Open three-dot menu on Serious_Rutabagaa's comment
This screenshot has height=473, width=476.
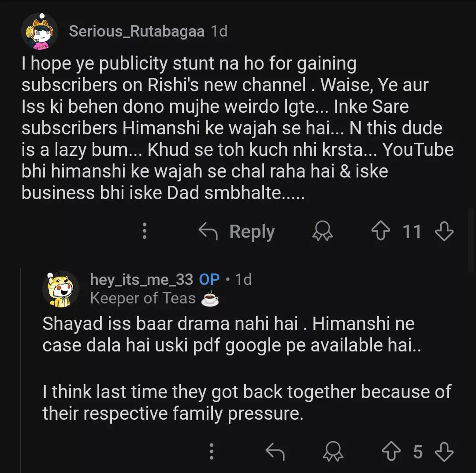[144, 231]
